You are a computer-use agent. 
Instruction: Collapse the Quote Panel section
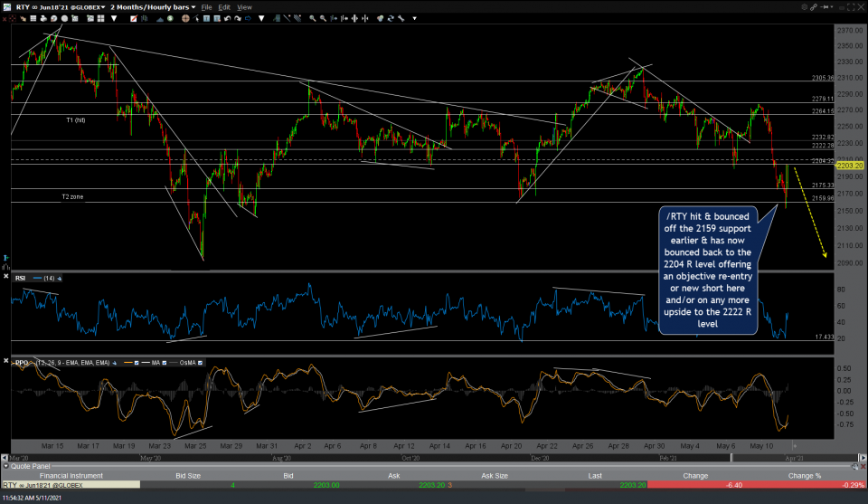[x=5, y=468]
